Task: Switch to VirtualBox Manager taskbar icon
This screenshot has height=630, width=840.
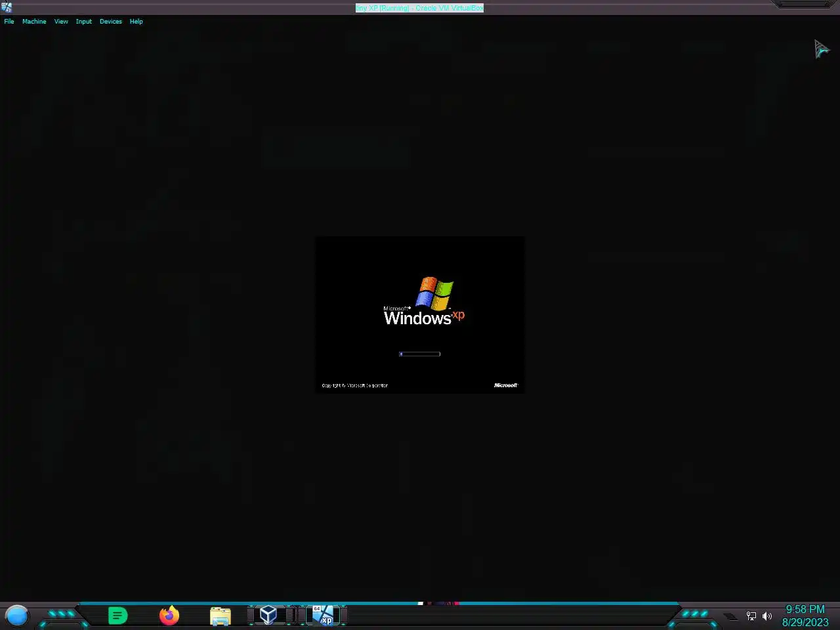Action: [268, 615]
